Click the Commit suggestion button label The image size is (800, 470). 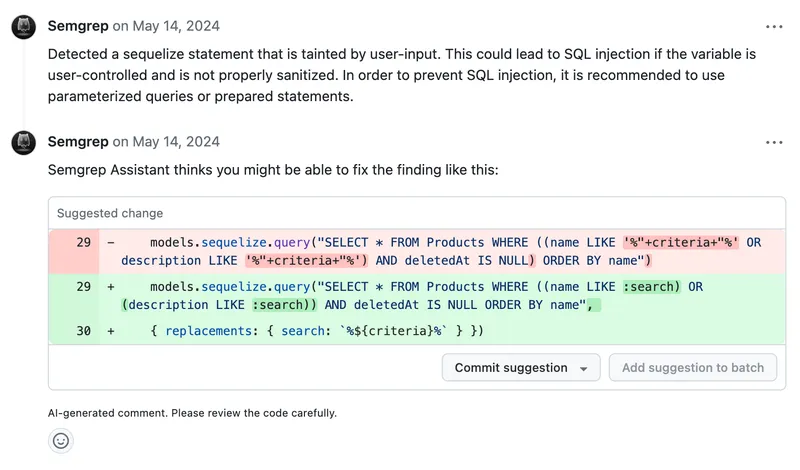510,368
